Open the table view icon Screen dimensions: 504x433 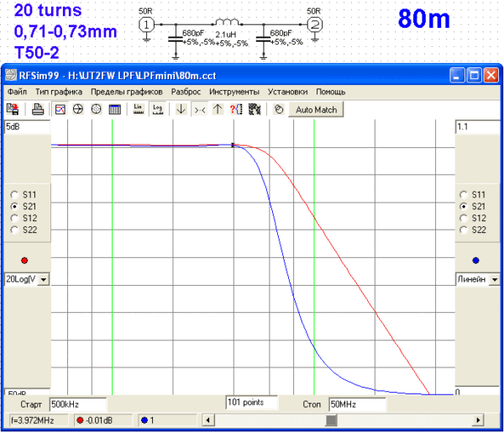[114, 109]
